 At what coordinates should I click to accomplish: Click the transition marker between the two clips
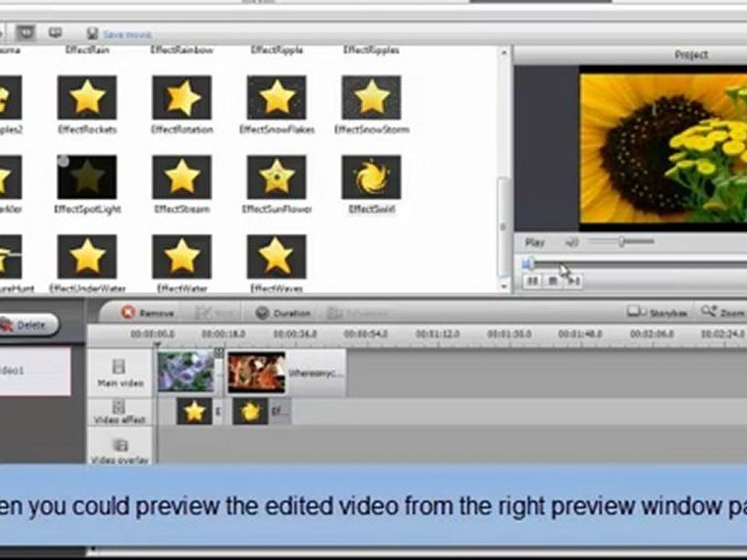[219, 353]
